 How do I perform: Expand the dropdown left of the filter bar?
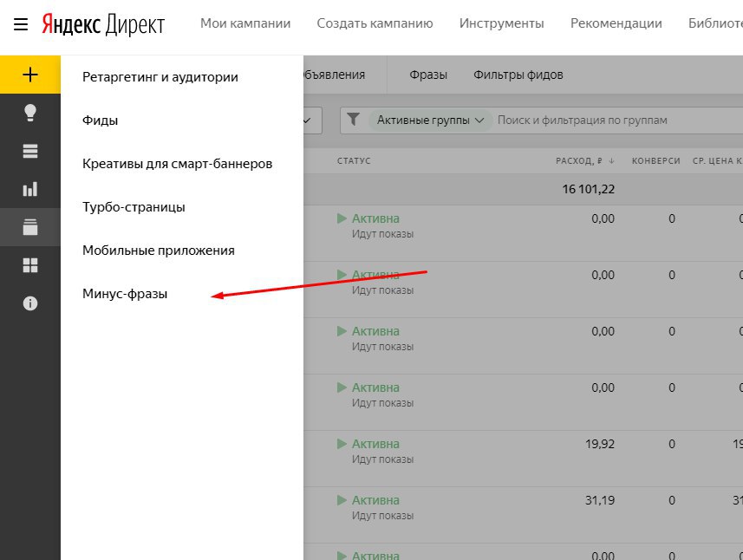pos(313,120)
